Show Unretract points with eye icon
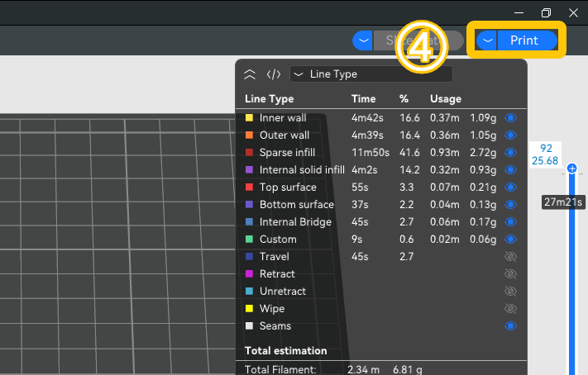Image resolution: width=588 pixels, height=375 pixels. click(x=511, y=291)
